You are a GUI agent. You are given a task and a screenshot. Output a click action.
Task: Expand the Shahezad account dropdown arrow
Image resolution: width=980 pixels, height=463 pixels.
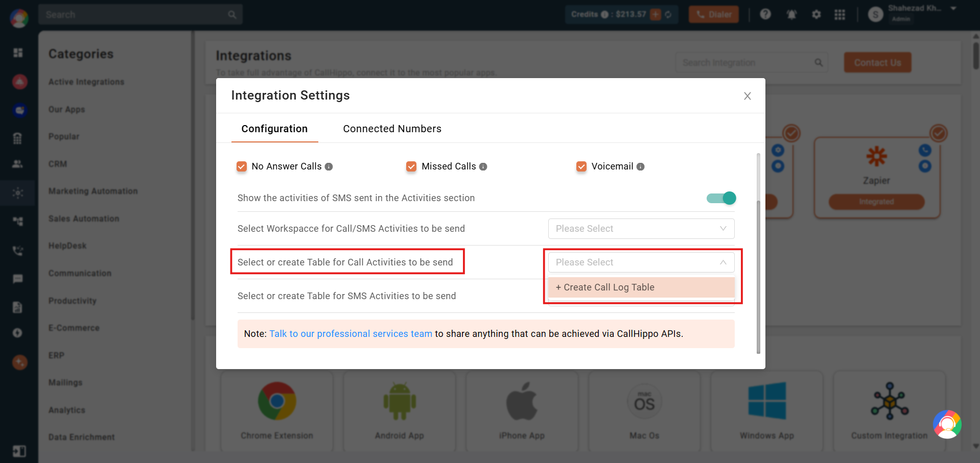[953, 9]
